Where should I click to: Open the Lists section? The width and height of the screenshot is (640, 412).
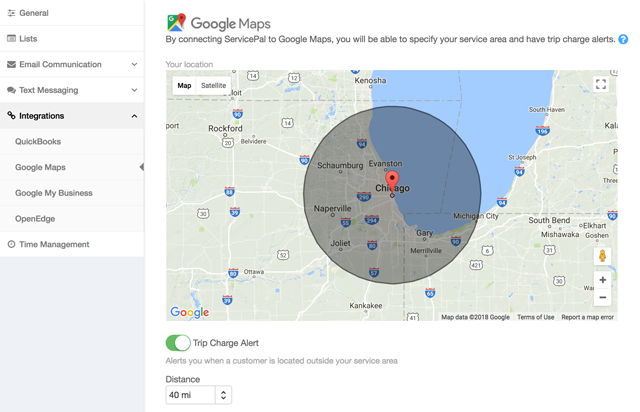[72, 38]
